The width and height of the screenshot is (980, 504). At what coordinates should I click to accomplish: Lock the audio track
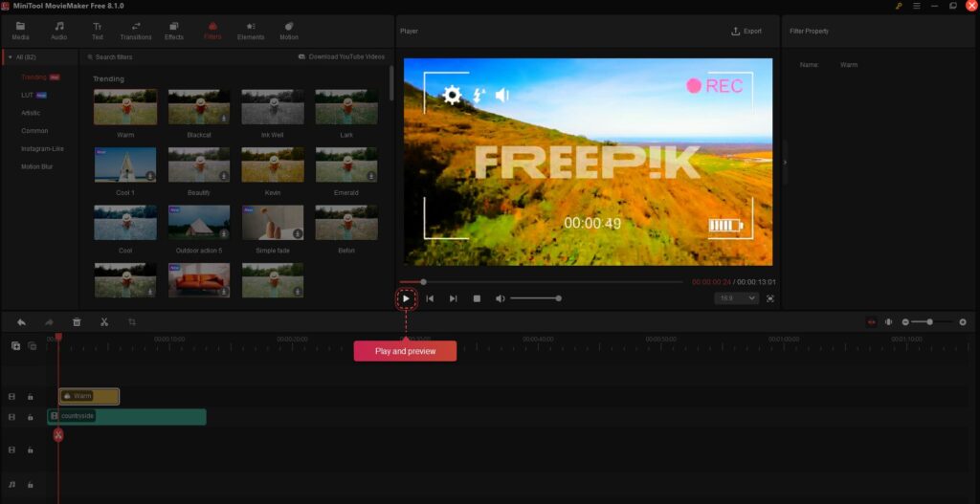coord(30,485)
